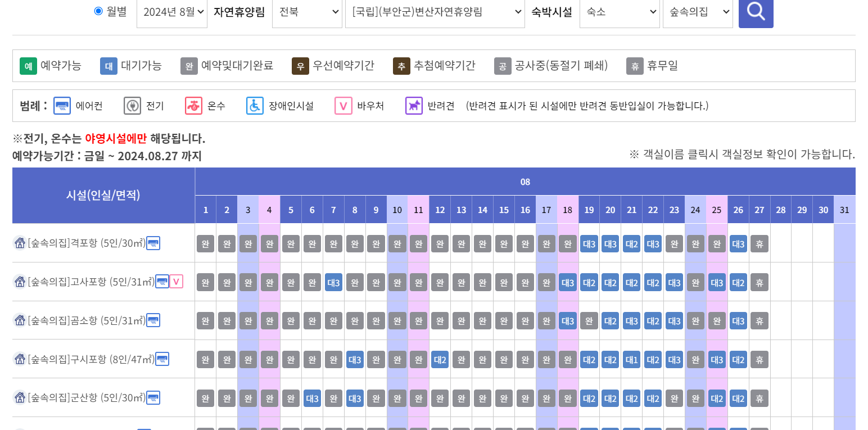Click the 전기 electricity legend icon
The width and height of the screenshot is (868, 430).
pos(132,106)
